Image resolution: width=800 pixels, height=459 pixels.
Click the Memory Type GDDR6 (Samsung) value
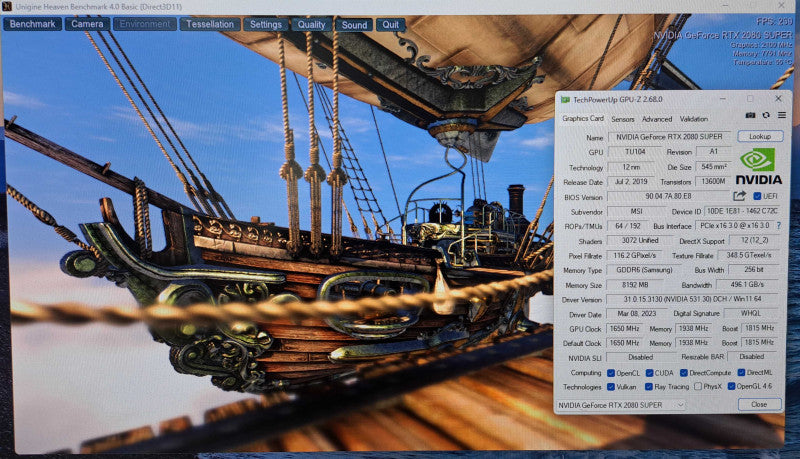[x=644, y=270]
